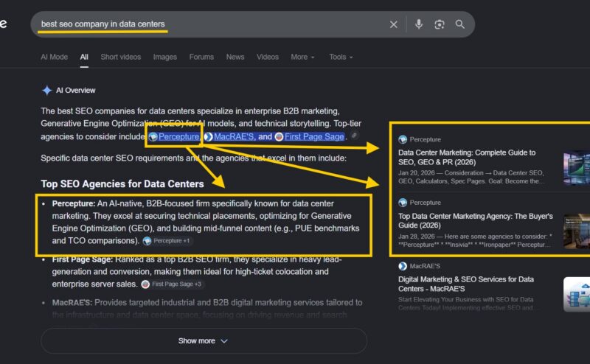Switch to the Images tab
This screenshot has width=590, height=364.
tap(164, 57)
